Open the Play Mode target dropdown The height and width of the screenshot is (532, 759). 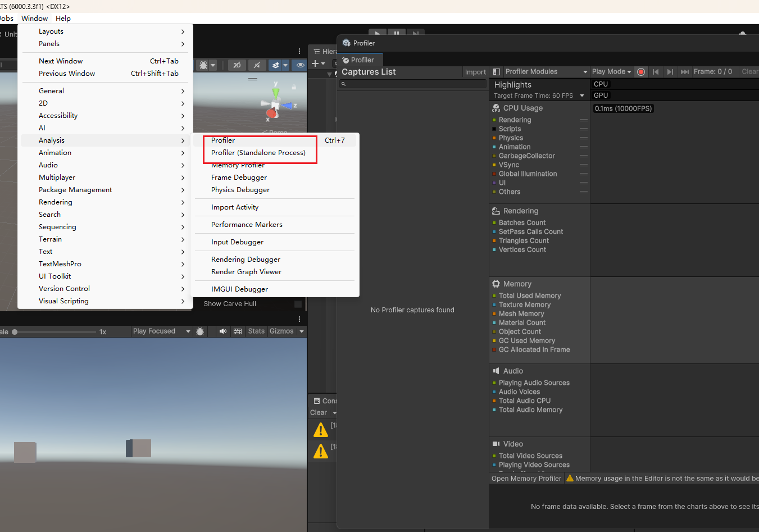(x=611, y=72)
